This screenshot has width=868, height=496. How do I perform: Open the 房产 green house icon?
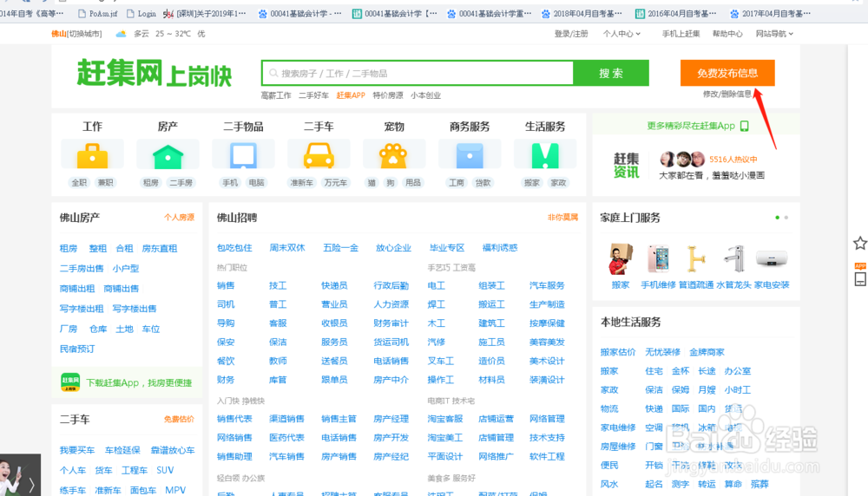[168, 156]
